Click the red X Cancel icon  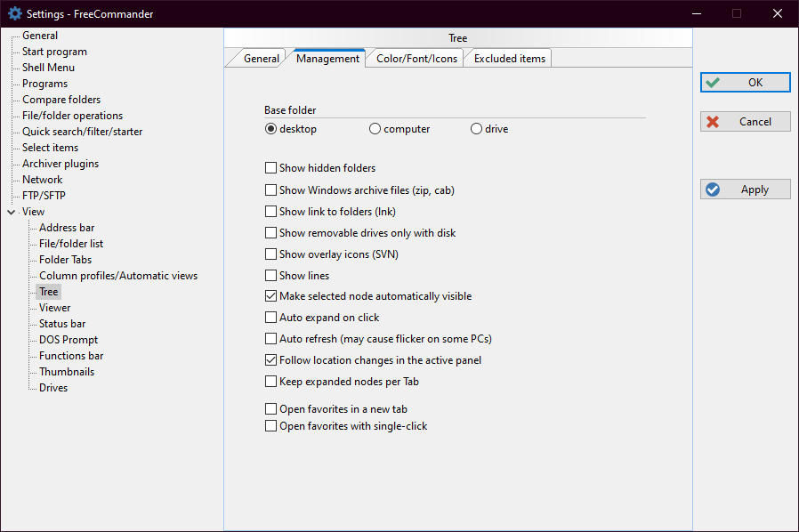(x=713, y=122)
